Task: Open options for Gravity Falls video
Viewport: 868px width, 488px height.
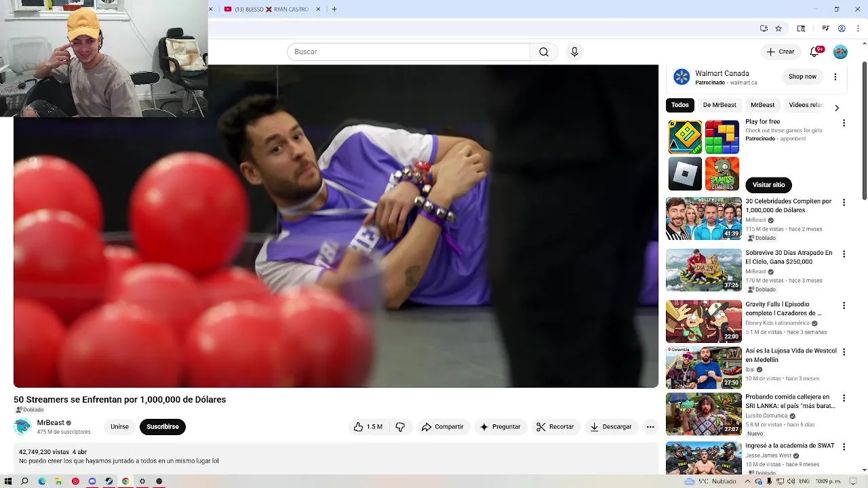Action: [x=844, y=306]
